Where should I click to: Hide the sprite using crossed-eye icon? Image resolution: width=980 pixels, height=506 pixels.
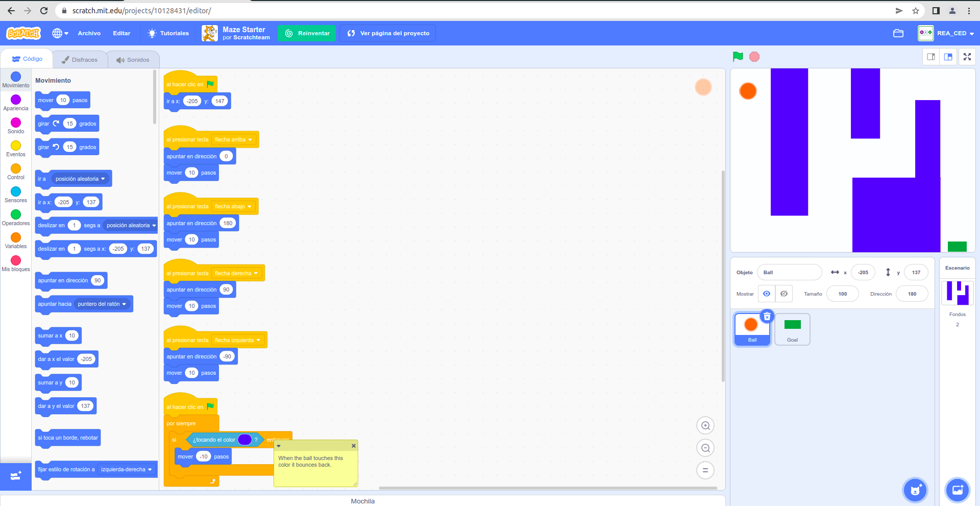click(x=784, y=294)
